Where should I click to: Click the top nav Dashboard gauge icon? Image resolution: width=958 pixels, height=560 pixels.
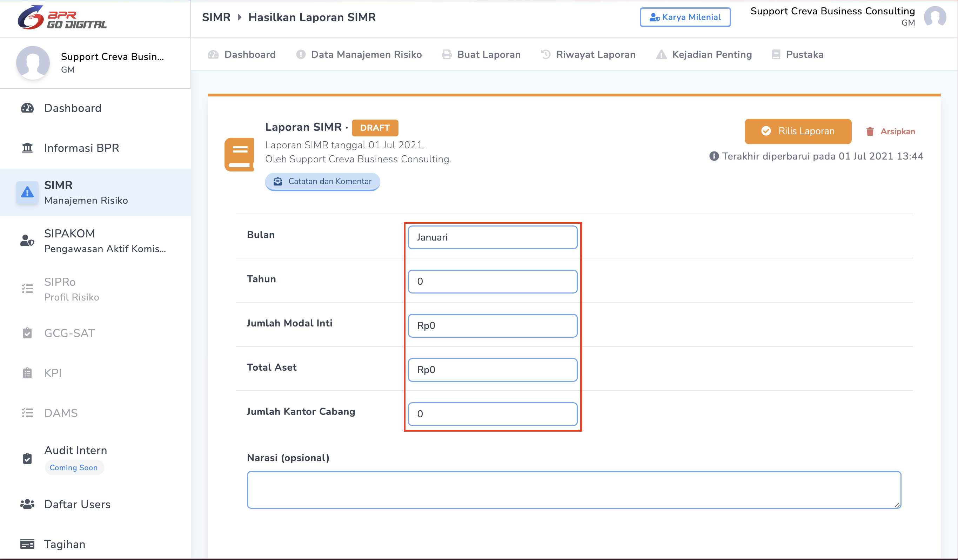[213, 55]
